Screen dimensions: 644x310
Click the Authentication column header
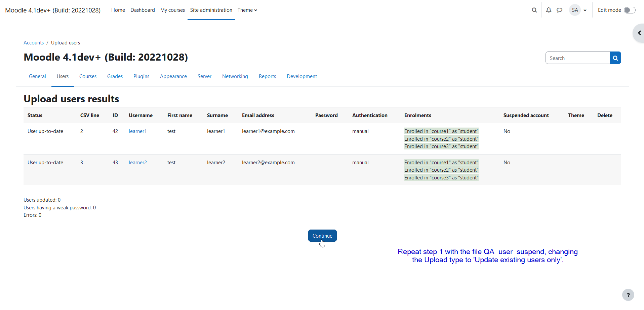pyautogui.click(x=370, y=115)
